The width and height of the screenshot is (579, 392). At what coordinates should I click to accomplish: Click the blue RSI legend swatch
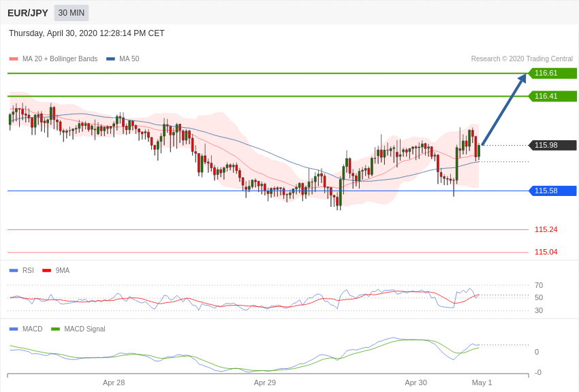(14, 270)
